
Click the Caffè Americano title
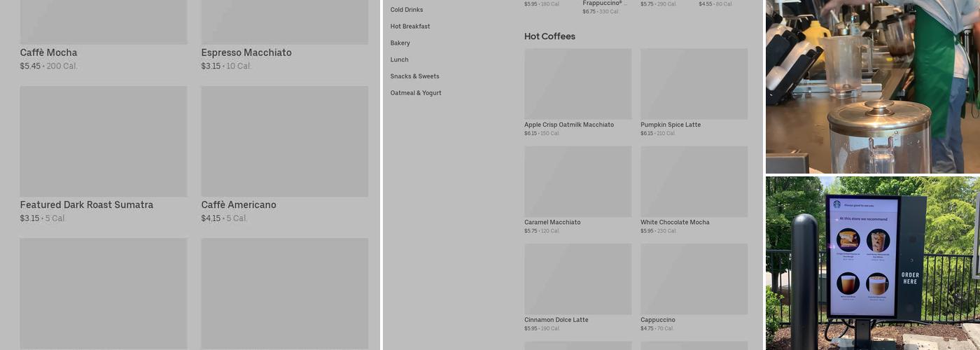coord(239,205)
